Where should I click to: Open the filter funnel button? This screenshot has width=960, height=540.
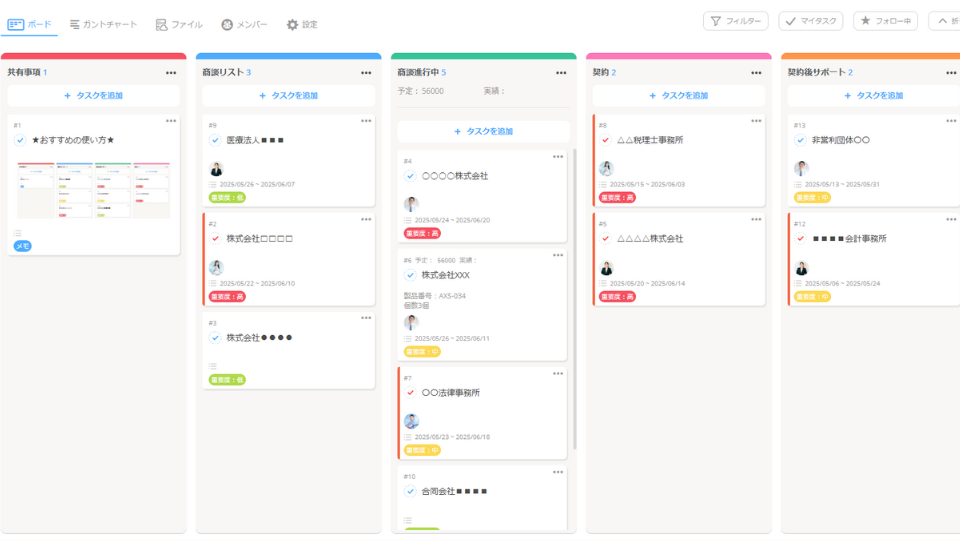pyautogui.click(x=735, y=21)
